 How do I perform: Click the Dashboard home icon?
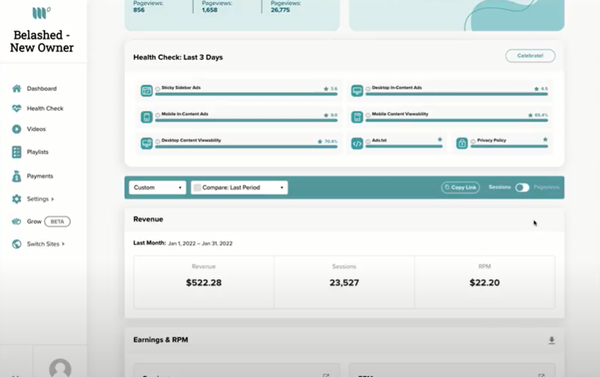click(16, 88)
